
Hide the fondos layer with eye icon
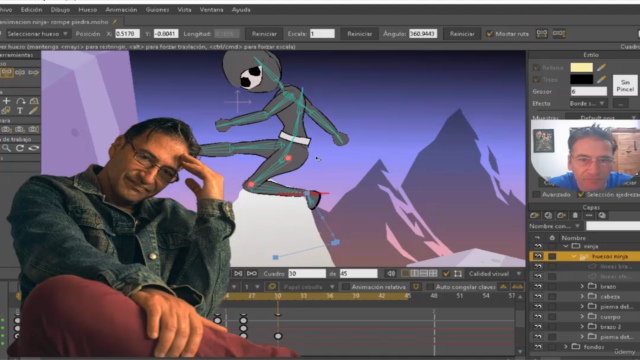tap(538, 347)
